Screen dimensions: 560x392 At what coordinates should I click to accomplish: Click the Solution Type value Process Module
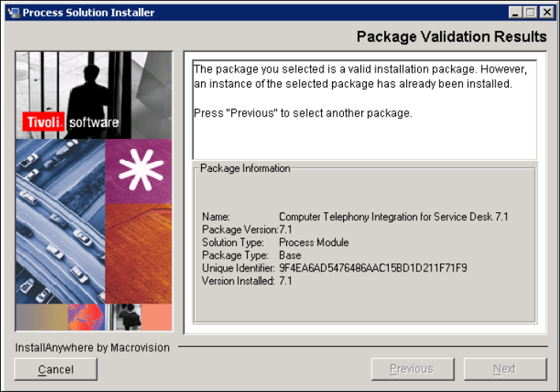pyautogui.click(x=314, y=242)
